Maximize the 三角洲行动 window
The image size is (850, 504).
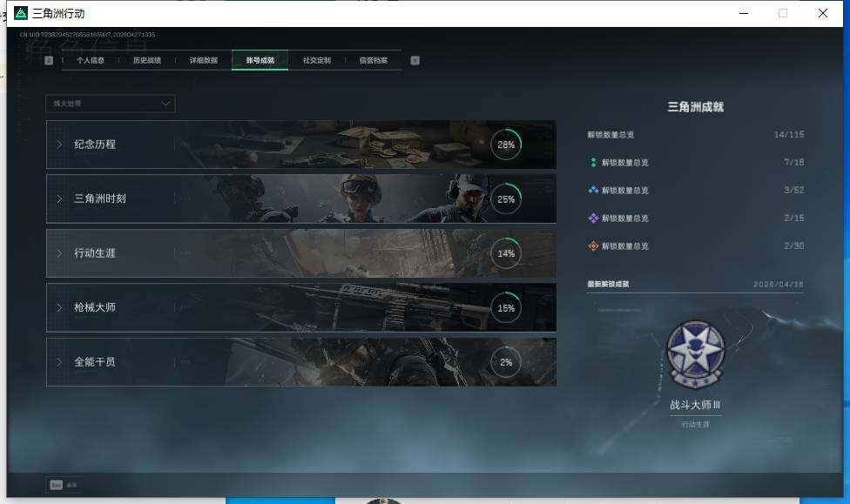tap(783, 13)
